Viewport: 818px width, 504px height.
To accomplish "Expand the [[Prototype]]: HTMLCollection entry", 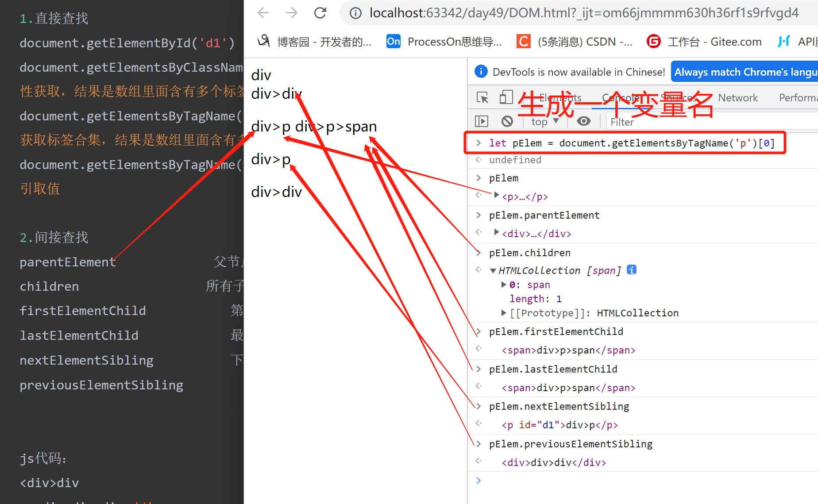I will (504, 313).
